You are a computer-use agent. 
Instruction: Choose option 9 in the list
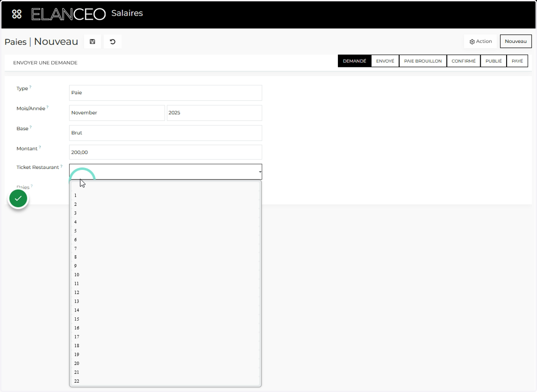(x=166, y=266)
